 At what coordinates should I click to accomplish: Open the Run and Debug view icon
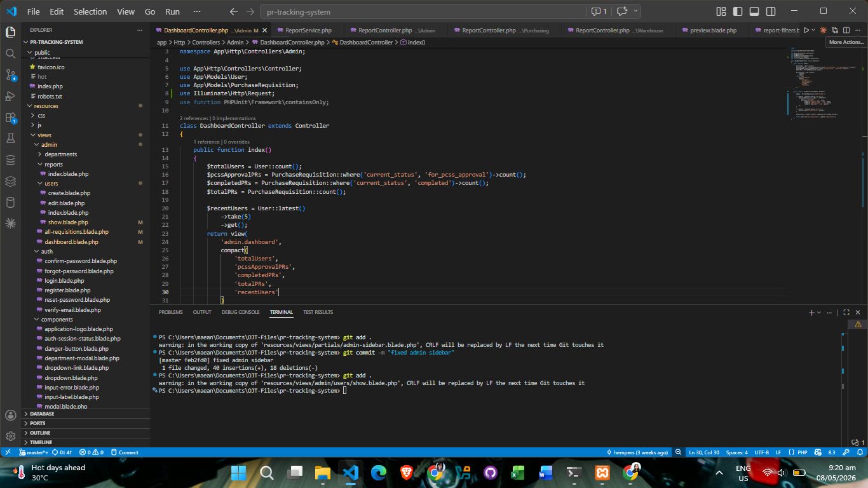tap(10, 96)
